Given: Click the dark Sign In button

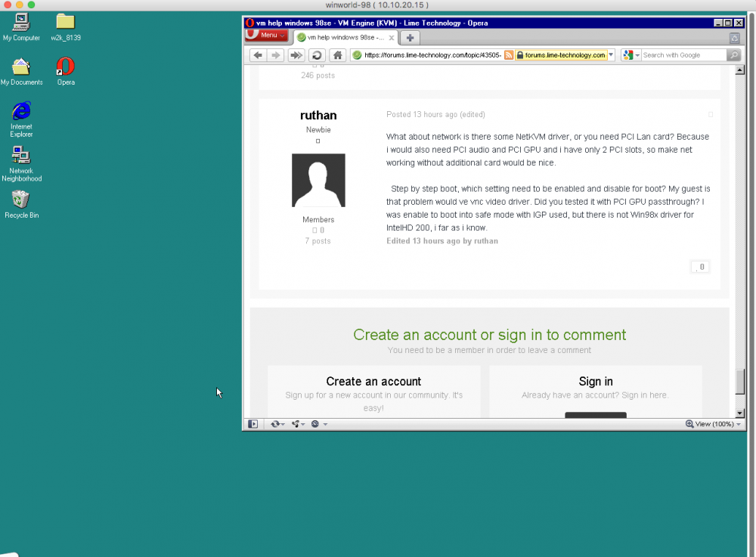Looking at the screenshot, I should pyautogui.click(x=596, y=415).
